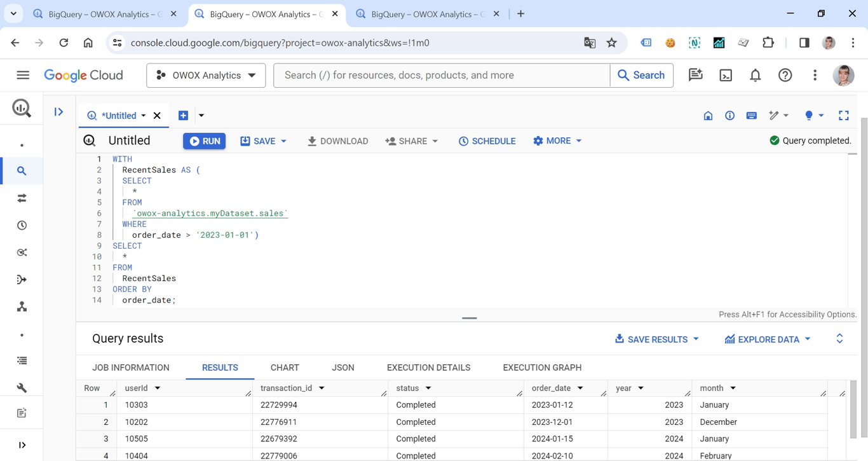Open the status column menu
Screen dimensions: 868x461
[x=428, y=388]
